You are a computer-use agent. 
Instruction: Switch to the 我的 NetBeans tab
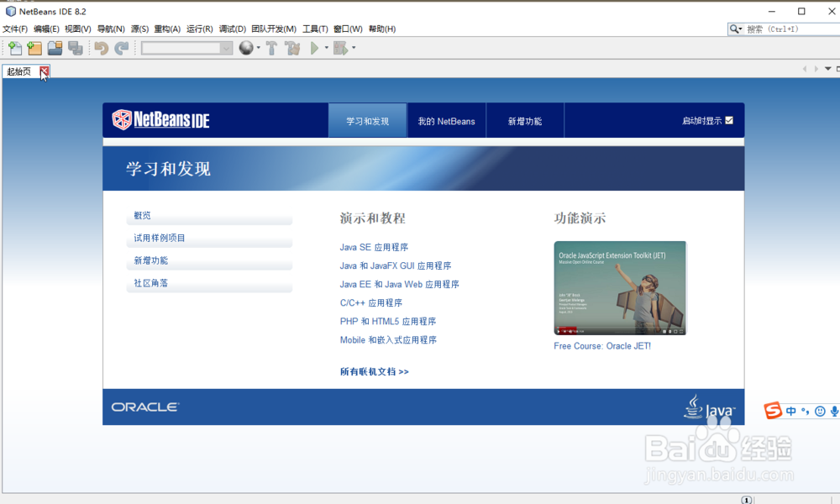pyautogui.click(x=446, y=121)
